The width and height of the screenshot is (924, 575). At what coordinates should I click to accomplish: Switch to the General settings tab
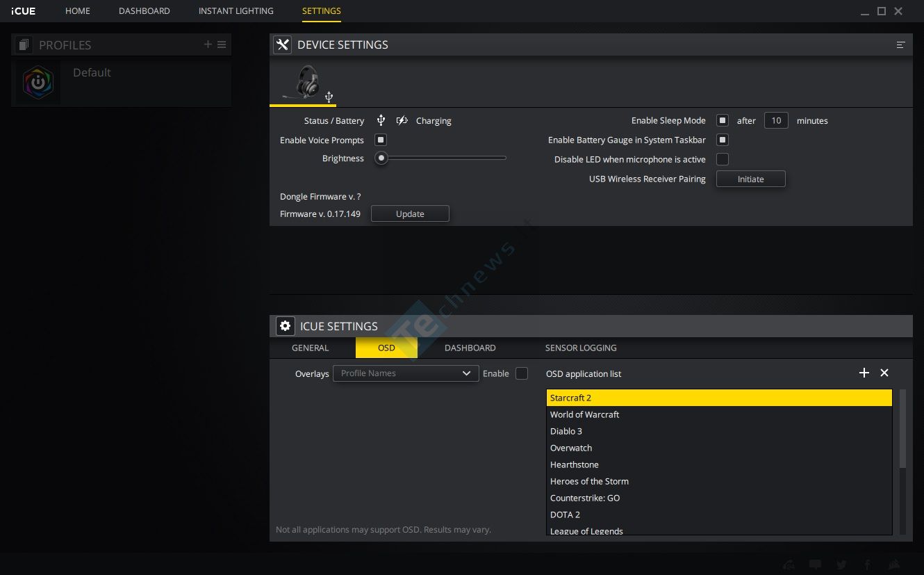[x=311, y=348]
